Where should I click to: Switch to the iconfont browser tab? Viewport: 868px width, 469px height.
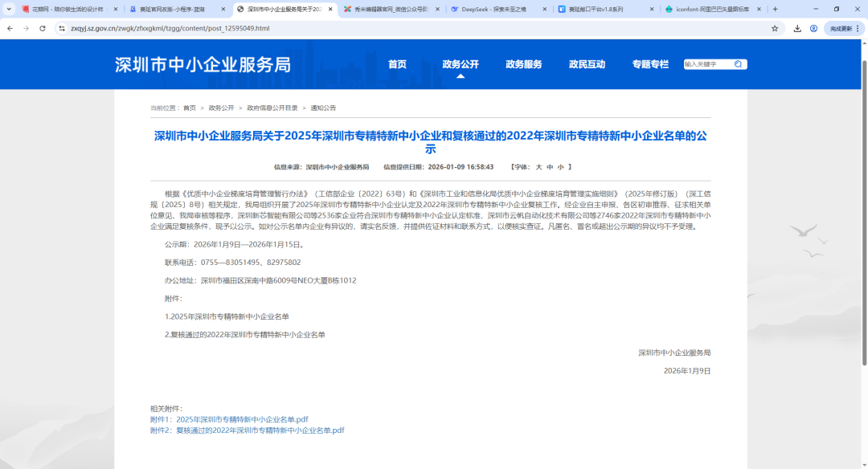pos(707,9)
